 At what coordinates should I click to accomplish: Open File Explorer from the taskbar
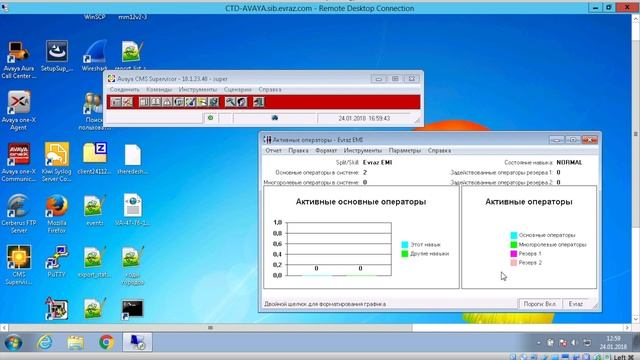click(x=76, y=342)
